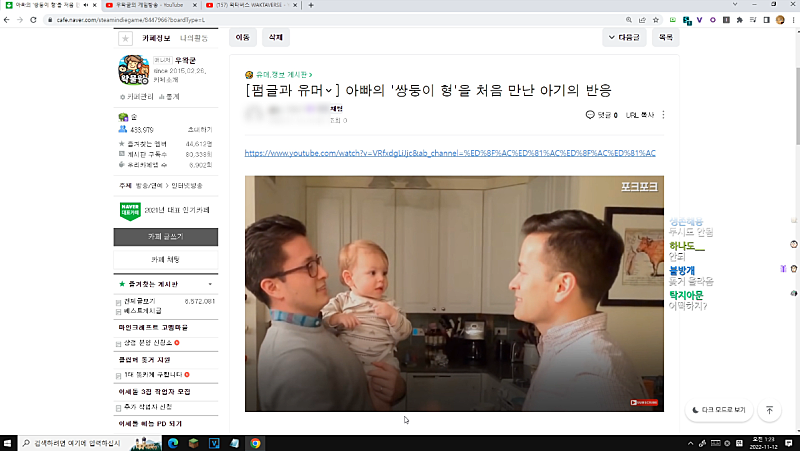
Task: Click the cafe favorite star icon
Action: pyautogui.click(x=125, y=38)
